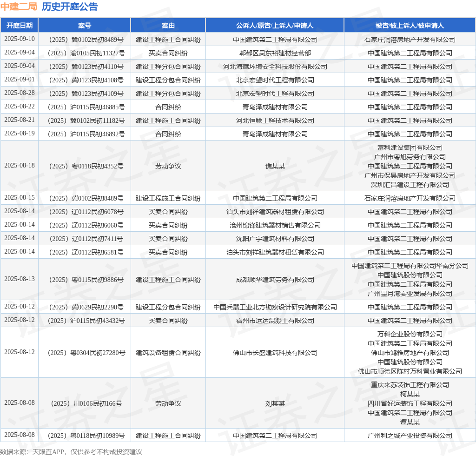This screenshot has height=456, width=476.
Task: Click defendant 深圳汇昌建设工程有限公司
Action: [410, 185]
